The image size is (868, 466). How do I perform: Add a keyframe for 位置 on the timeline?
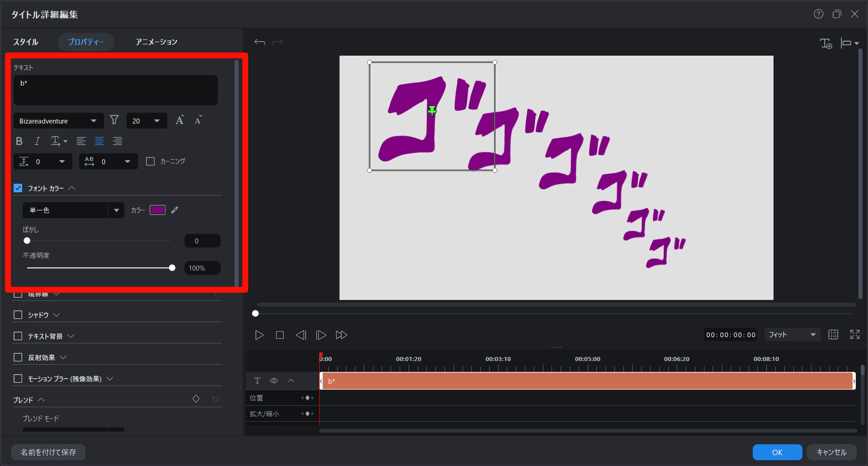[308, 398]
